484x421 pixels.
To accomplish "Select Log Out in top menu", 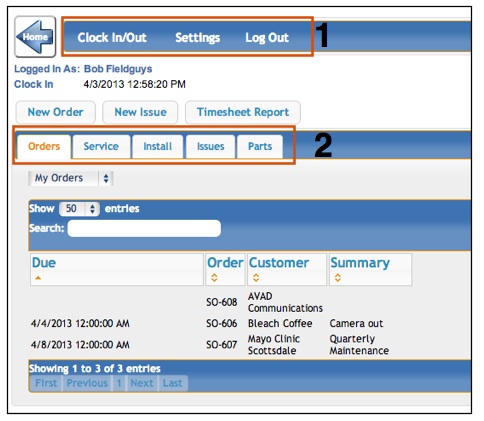I will [267, 38].
